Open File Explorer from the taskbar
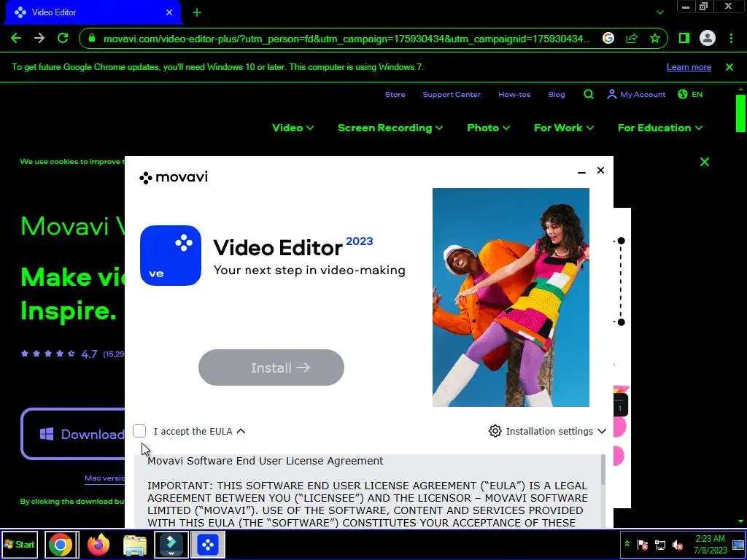Screen dimensions: 747x560 tap(135, 545)
